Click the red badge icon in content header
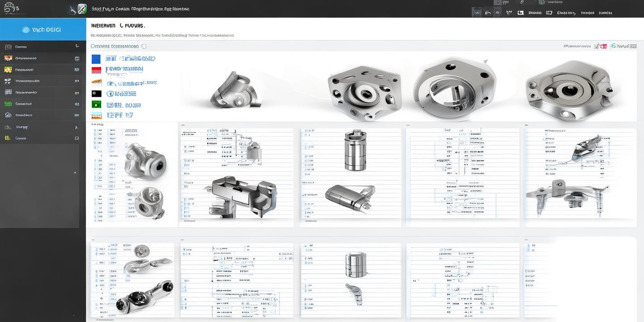 pos(603,46)
